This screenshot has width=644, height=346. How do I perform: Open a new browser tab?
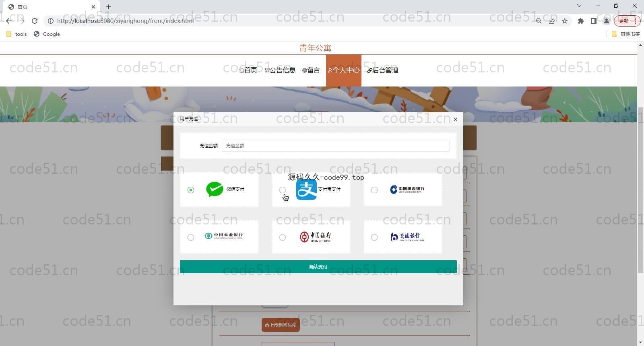[x=109, y=7]
